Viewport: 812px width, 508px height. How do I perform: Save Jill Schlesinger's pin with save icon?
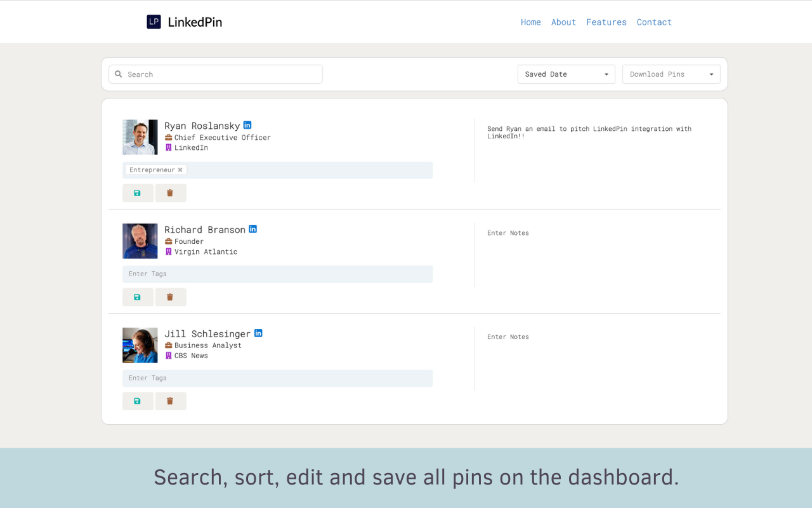[138, 401]
